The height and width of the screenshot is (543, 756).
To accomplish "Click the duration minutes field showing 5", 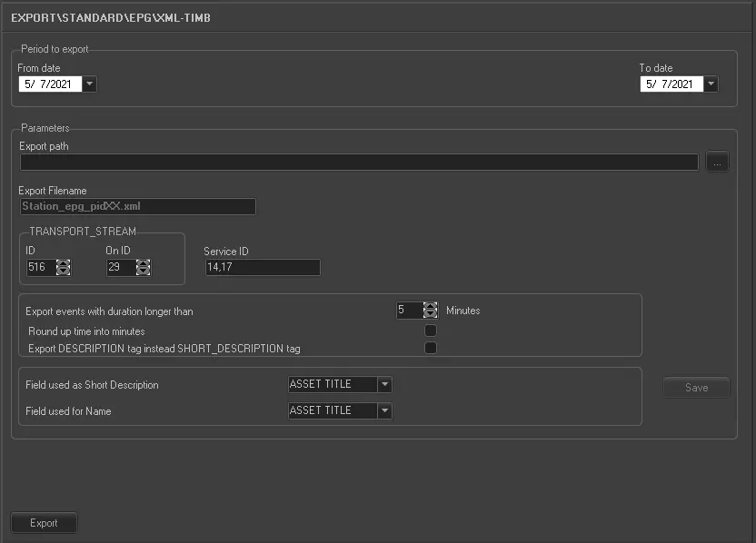I will [409, 311].
